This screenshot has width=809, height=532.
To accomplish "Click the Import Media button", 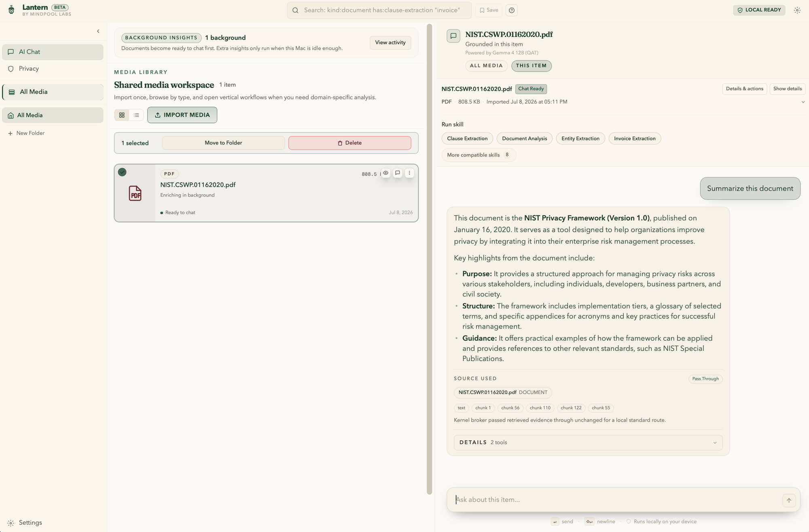I will point(182,115).
